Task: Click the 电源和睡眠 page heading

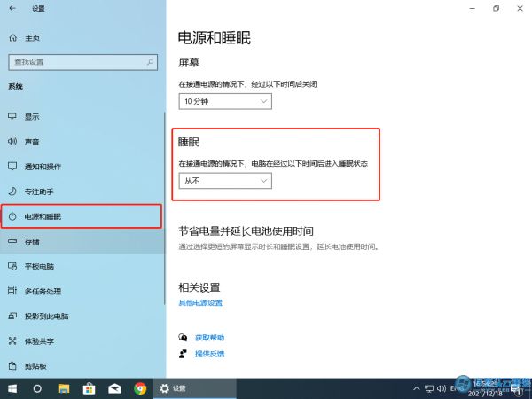Action: [x=215, y=37]
